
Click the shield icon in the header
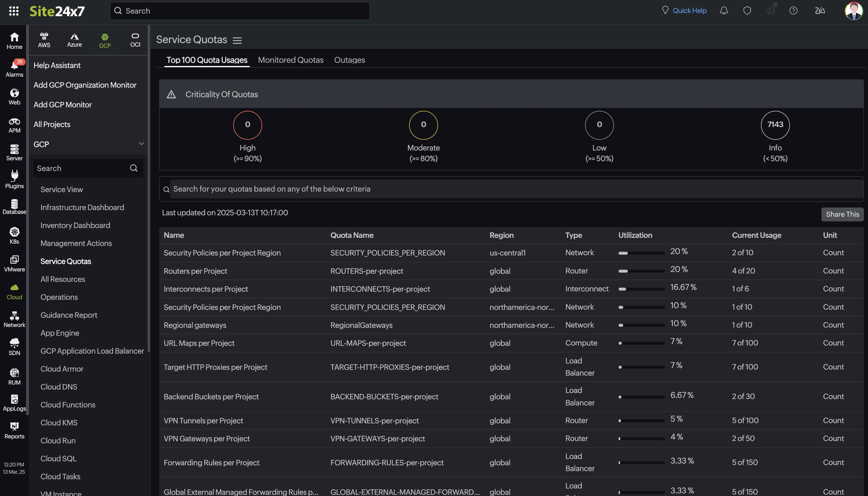point(747,10)
